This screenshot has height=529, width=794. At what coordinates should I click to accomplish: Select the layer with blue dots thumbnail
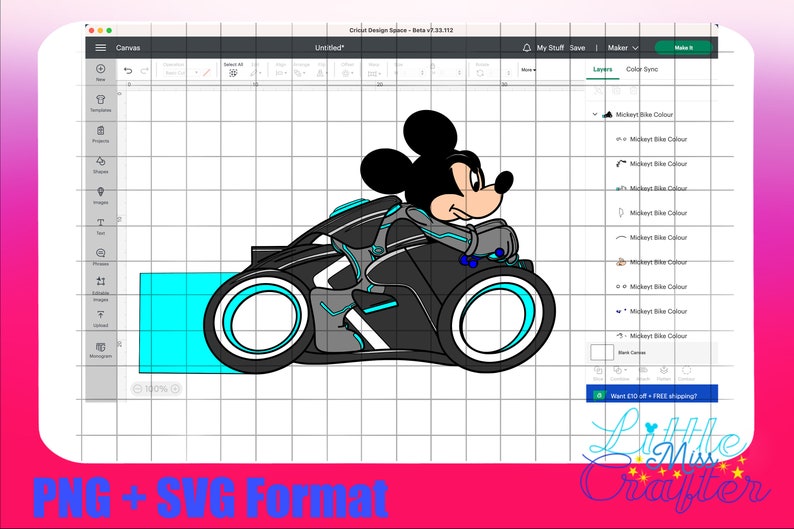coord(652,311)
